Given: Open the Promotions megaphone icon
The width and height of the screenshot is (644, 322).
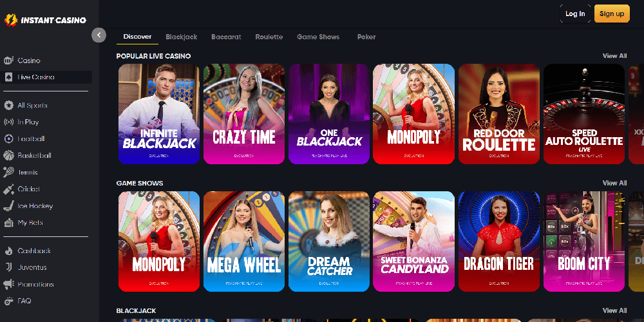Looking at the screenshot, I should click(8, 284).
